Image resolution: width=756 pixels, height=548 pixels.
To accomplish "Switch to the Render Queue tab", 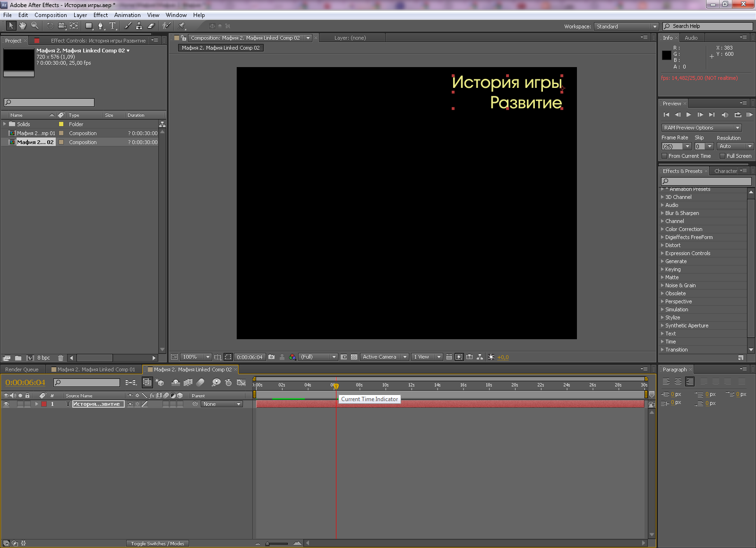I will point(22,369).
